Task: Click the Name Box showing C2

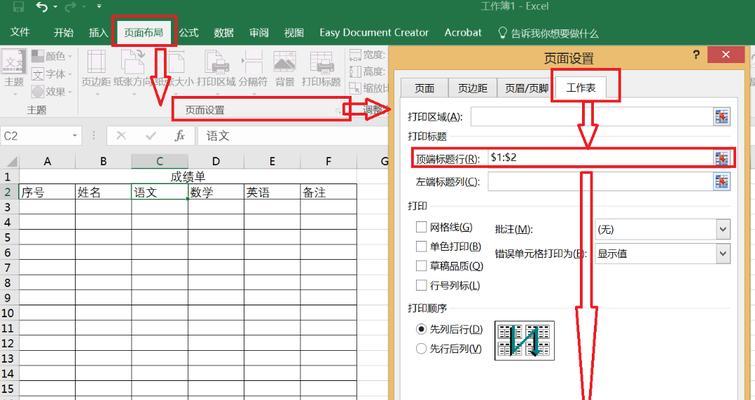Action: click(x=36, y=136)
